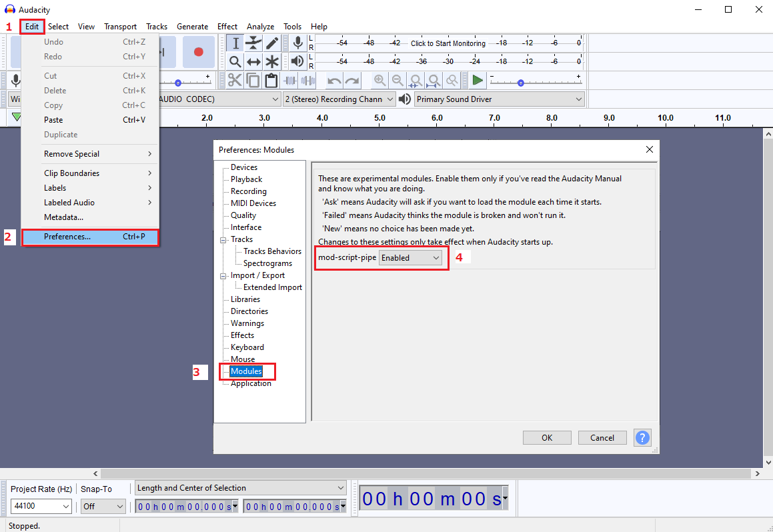
Task: Click Fit project to width icon
Action: coord(434,80)
